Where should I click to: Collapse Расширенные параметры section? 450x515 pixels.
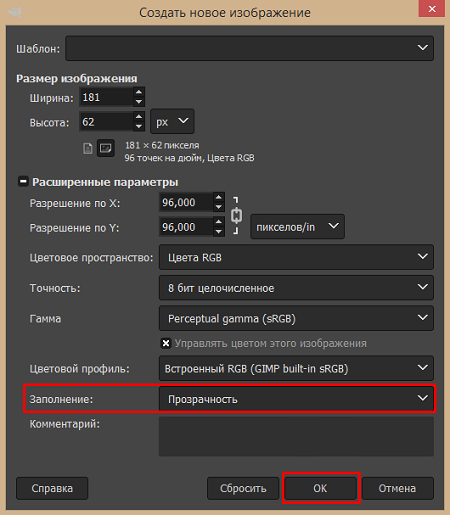pos(23,182)
